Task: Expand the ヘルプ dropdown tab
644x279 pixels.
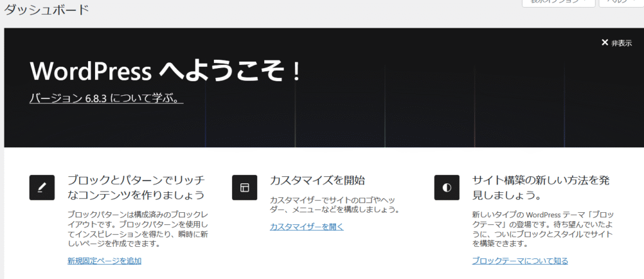Action: (x=619, y=3)
